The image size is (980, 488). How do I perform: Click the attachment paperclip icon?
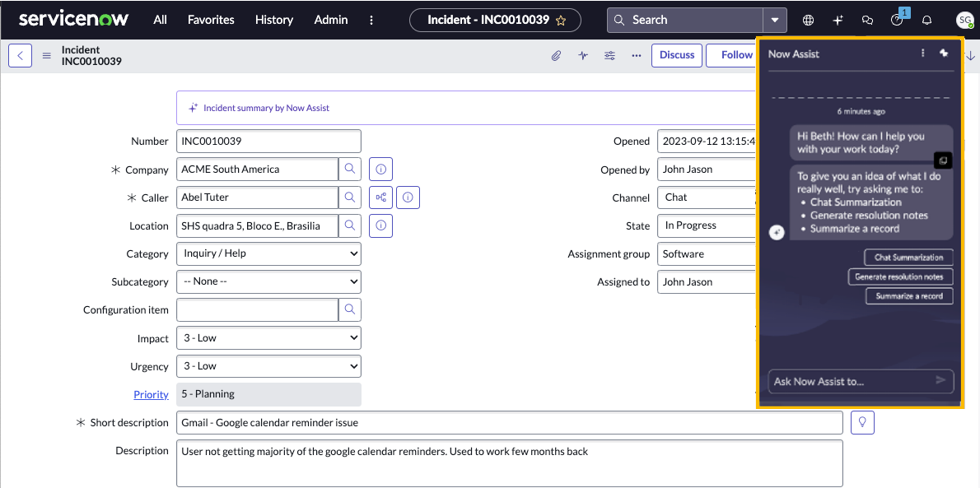click(556, 55)
